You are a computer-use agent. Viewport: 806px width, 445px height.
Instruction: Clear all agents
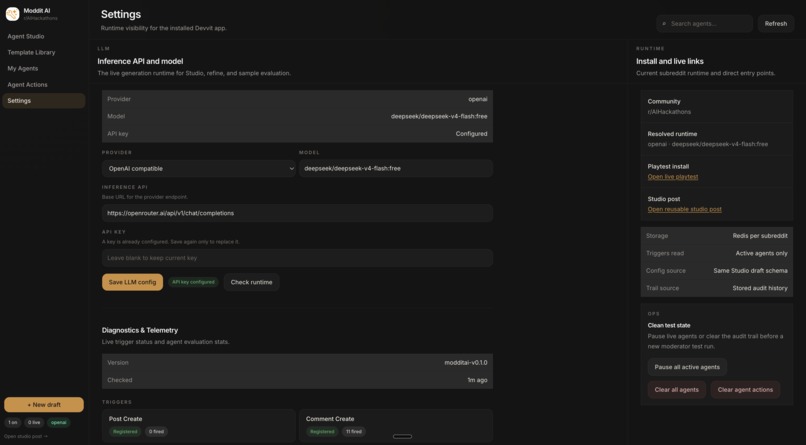point(676,390)
